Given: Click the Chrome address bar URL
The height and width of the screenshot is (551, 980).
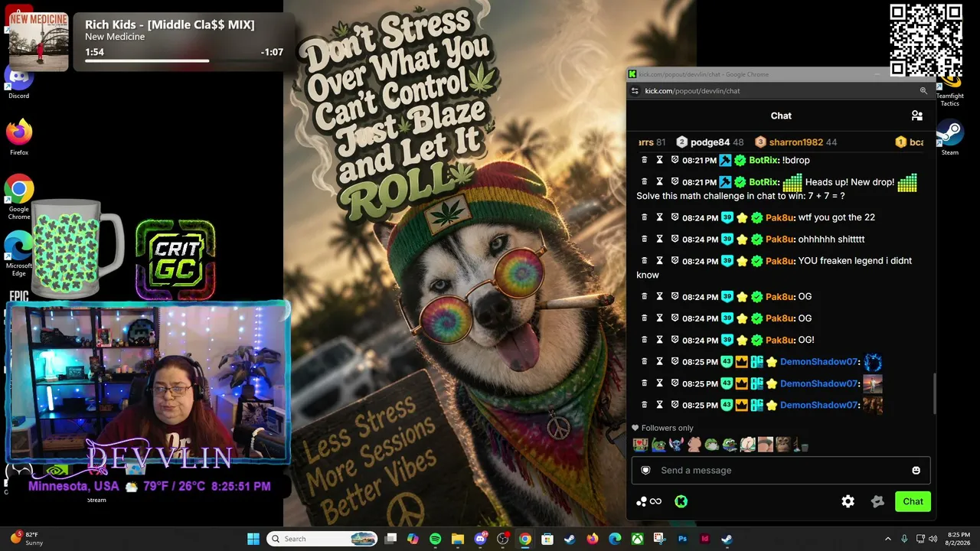Looking at the screenshot, I should [692, 90].
